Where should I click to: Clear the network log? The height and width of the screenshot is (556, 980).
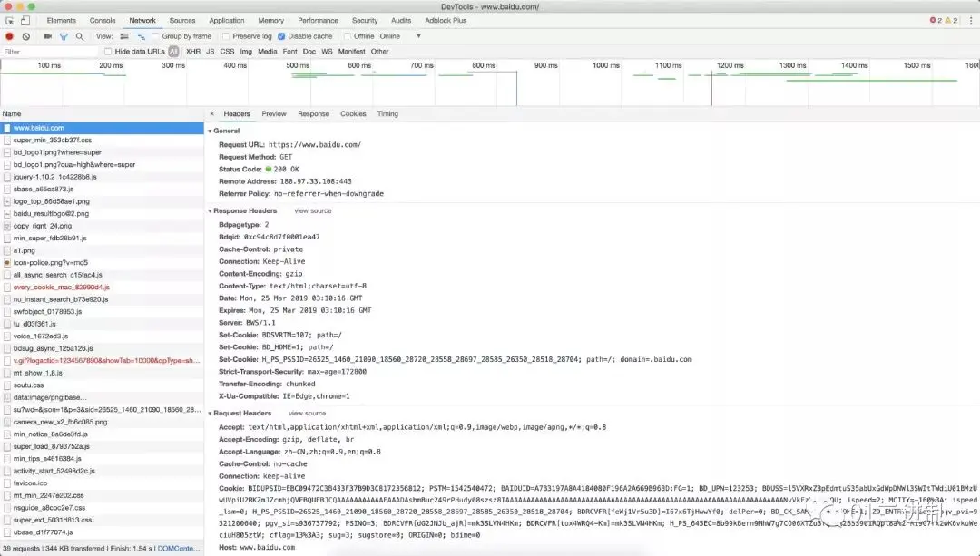pos(25,36)
